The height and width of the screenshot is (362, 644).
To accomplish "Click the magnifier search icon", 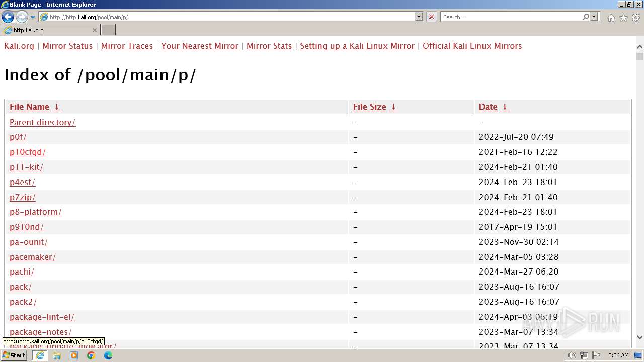I will pos(586,17).
